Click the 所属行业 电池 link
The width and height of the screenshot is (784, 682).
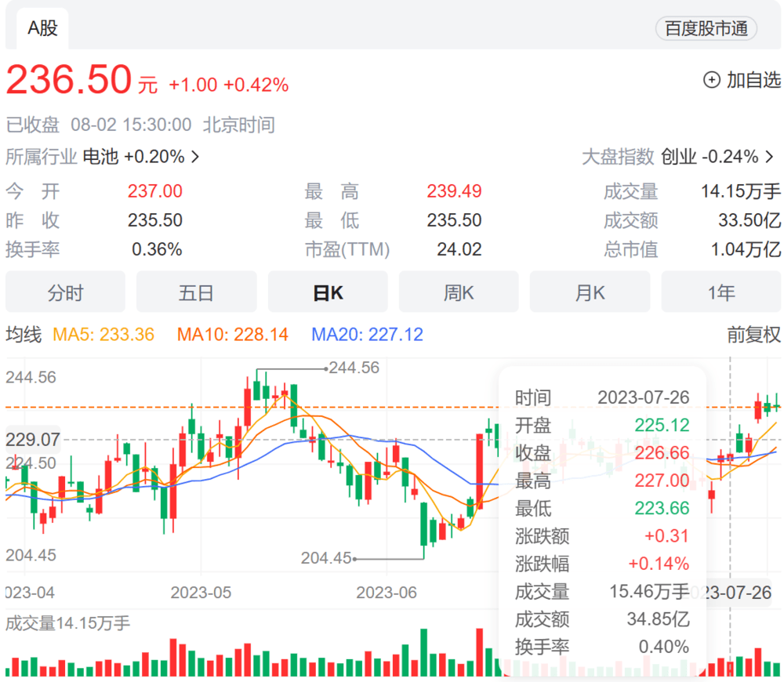(x=100, y=157)
